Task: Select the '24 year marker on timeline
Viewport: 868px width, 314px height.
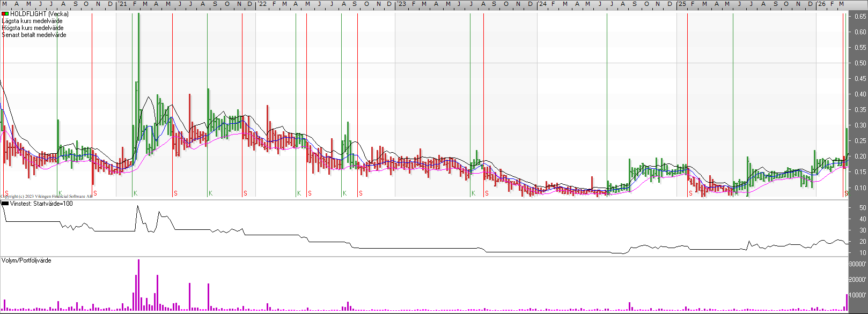Action: [x=542, y=4]
